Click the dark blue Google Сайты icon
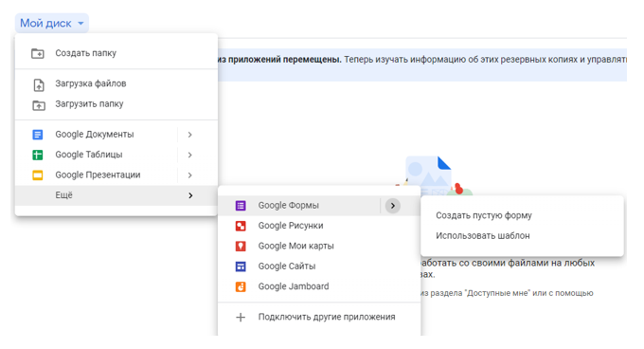This screenshot has width=644, height=349. [x=241, y=266]
